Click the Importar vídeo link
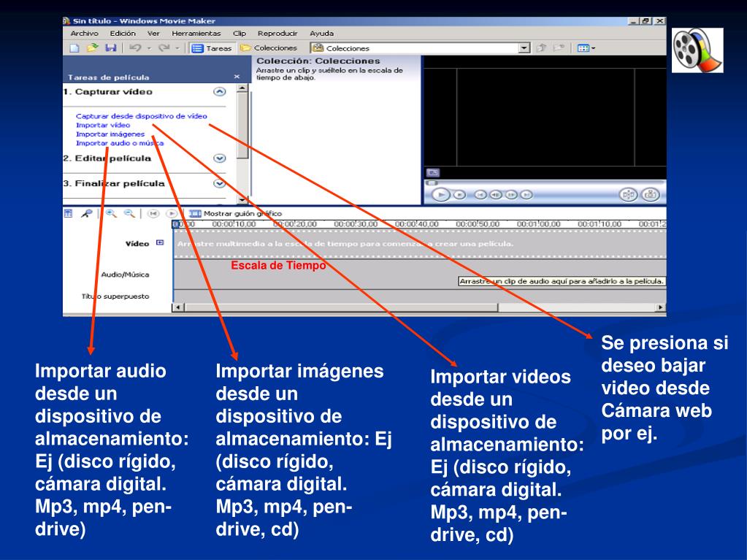This screenshot has width=747, height=560. tap(103, 125)
